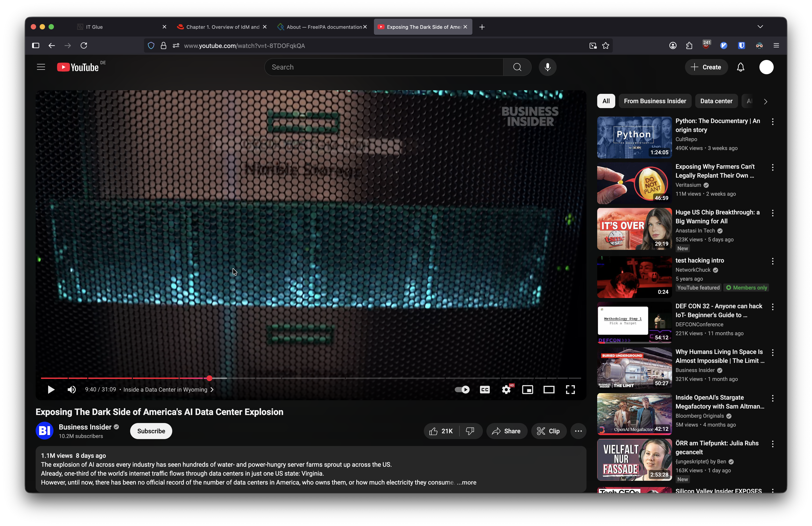Enter fullscreen mode on the video
This screenshot has width=812, height=526.
point(570,389)
